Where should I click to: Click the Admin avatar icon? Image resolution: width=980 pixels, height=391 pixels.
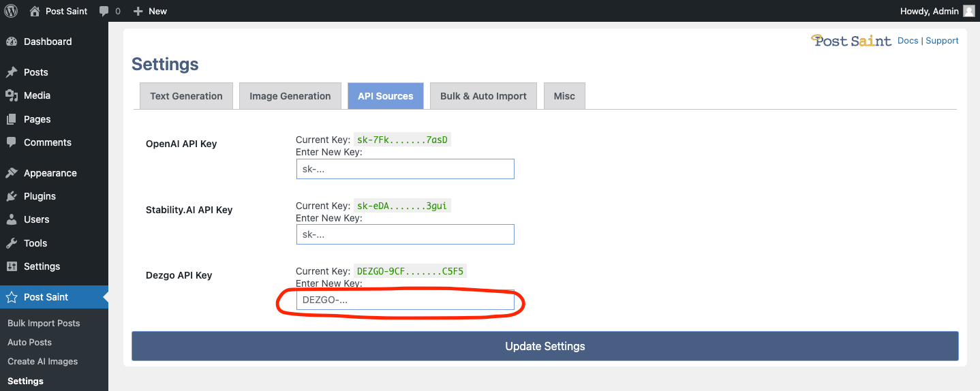969,11
